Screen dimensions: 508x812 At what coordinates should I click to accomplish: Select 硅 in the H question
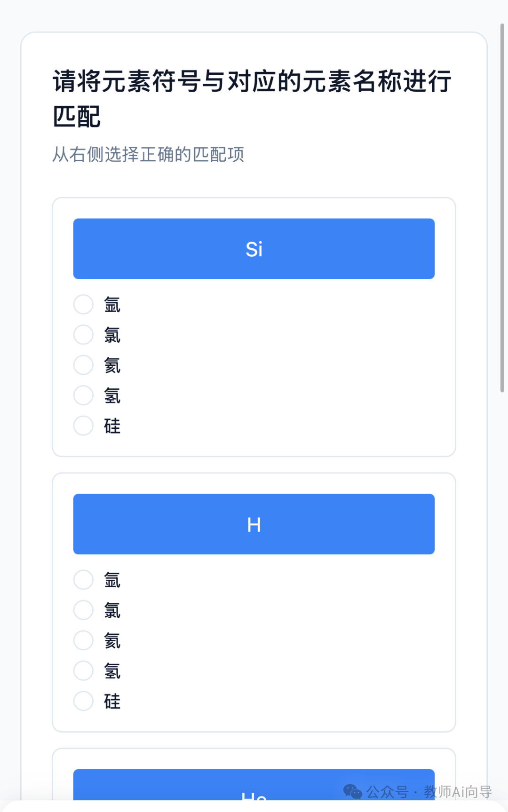coord(83,701)
